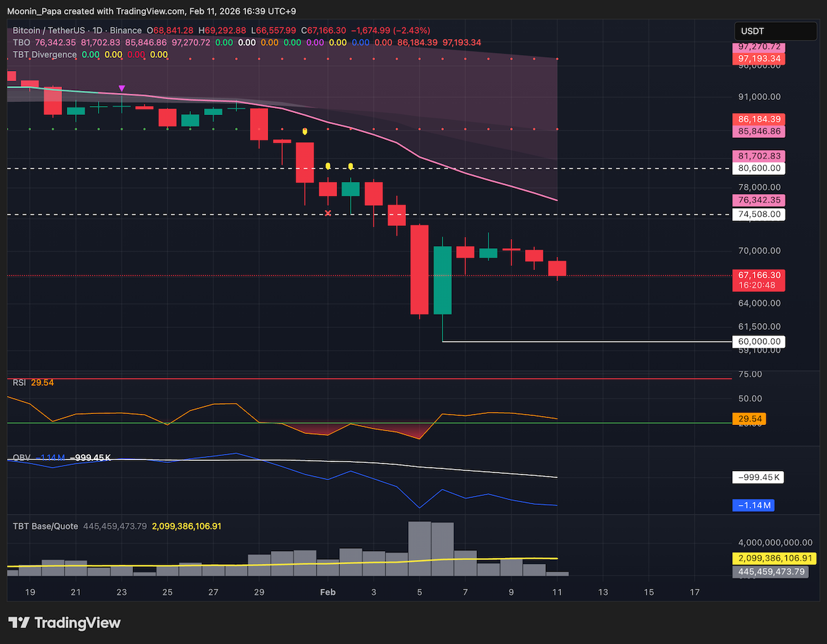Screen dimensions: 827x644
Task: Click the Feb label on the date axis
Action: tap(327, 592)
